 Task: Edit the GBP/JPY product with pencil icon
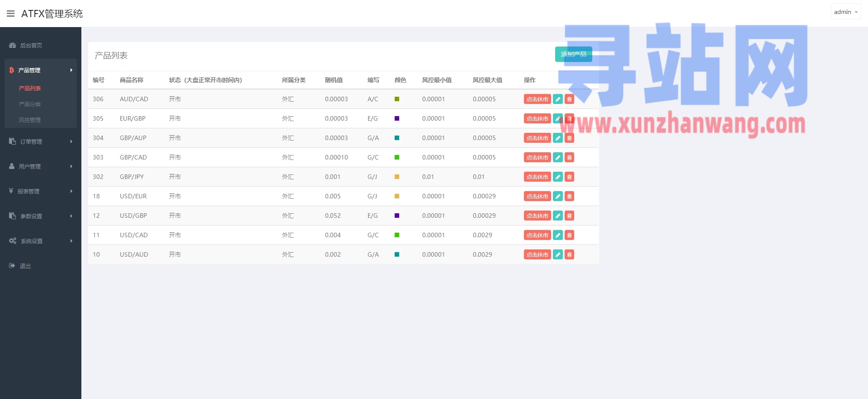pos(558,177)
